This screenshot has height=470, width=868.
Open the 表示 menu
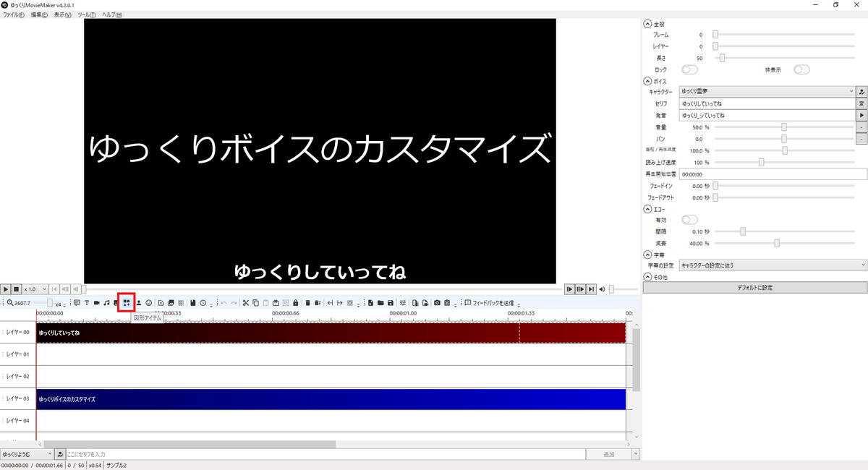62,14
